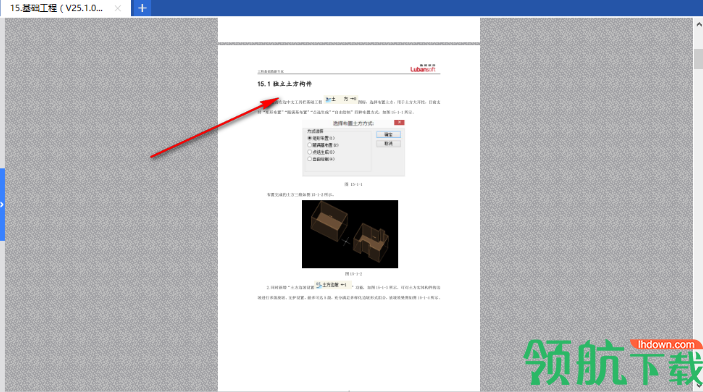Open a new tab with plus button
Image resolution: width=703 pixels, height=392 pixels.
pyautogui.click(x=142, y=8)
